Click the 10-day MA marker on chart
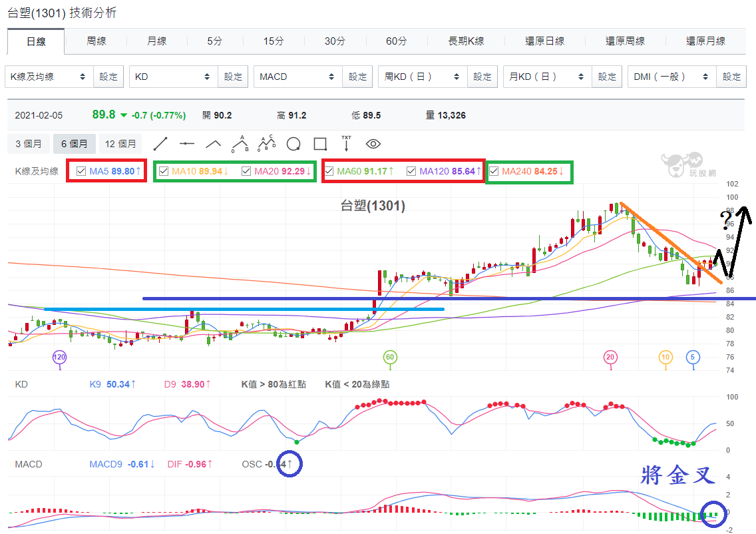The width and height of the screenshot is (756, 534). coord(665,358)
